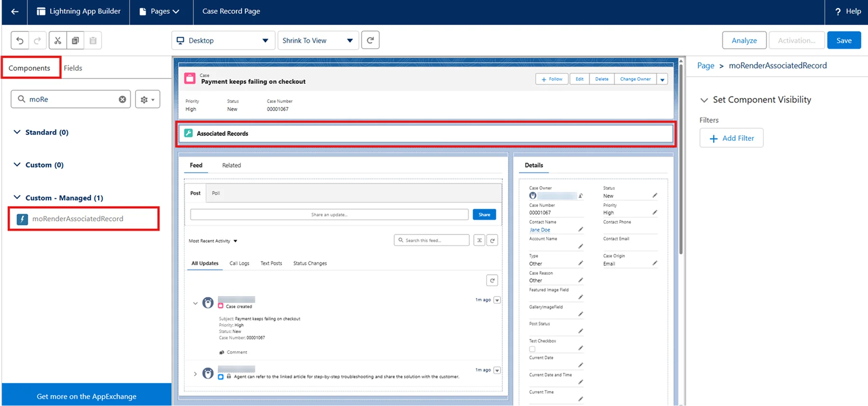Click the redo icon
This screenshot has height=406, width=868.
37,41
